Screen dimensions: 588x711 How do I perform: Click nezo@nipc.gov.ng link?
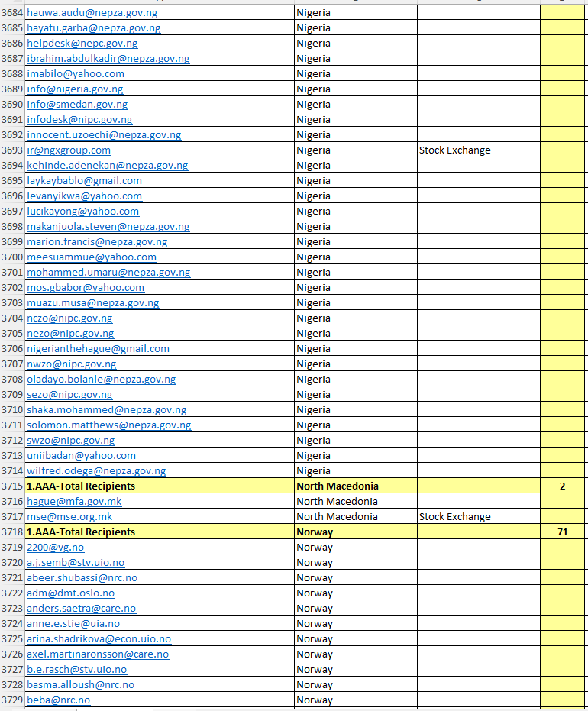70,333
